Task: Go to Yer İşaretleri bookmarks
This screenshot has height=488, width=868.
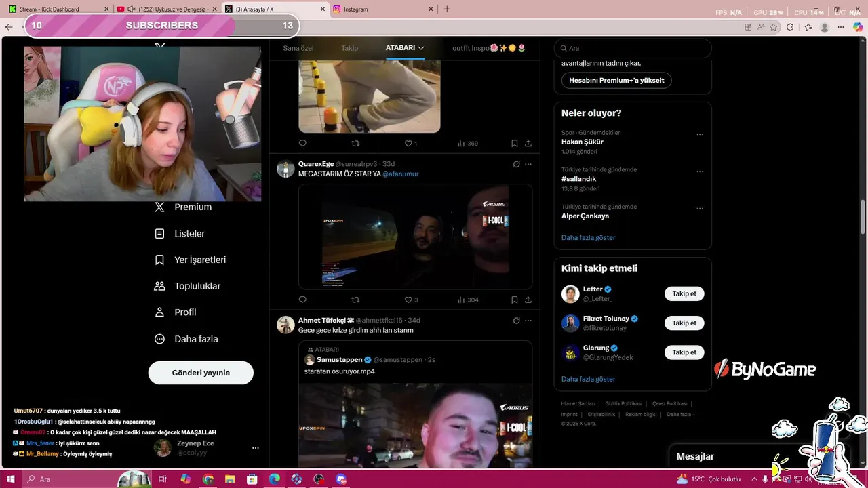Action: pyautogui.click(x=191, y=260)
